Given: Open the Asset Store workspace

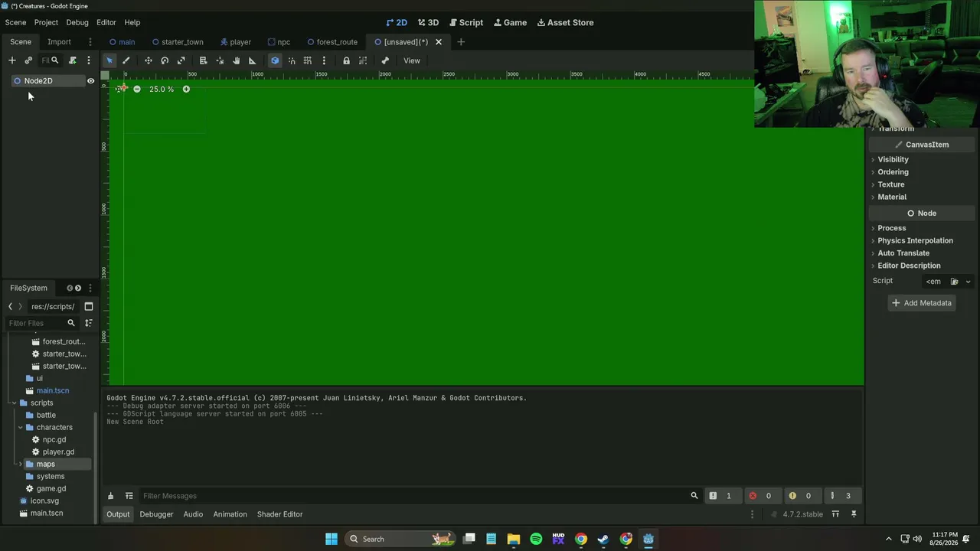Looking at the screenshot, I should 566,22.
